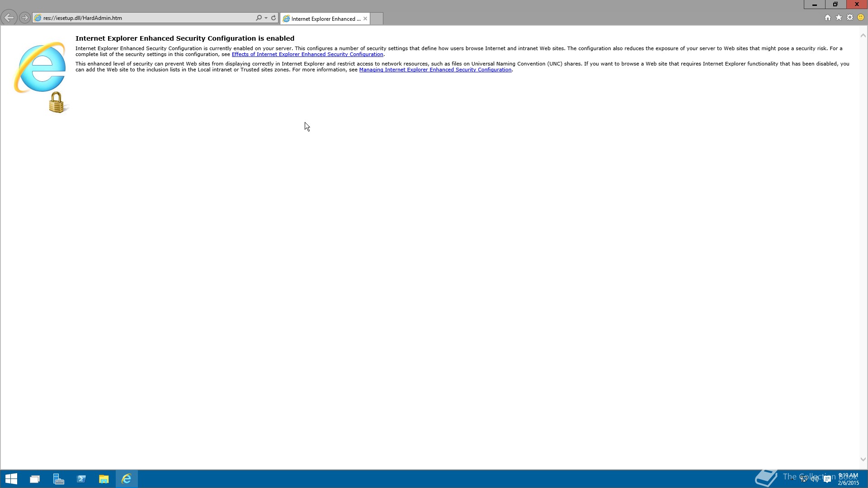Open the address bar autocomplete dropdown arrow
The width and height of the screenshot is (868, 488).
pos(266,18)
